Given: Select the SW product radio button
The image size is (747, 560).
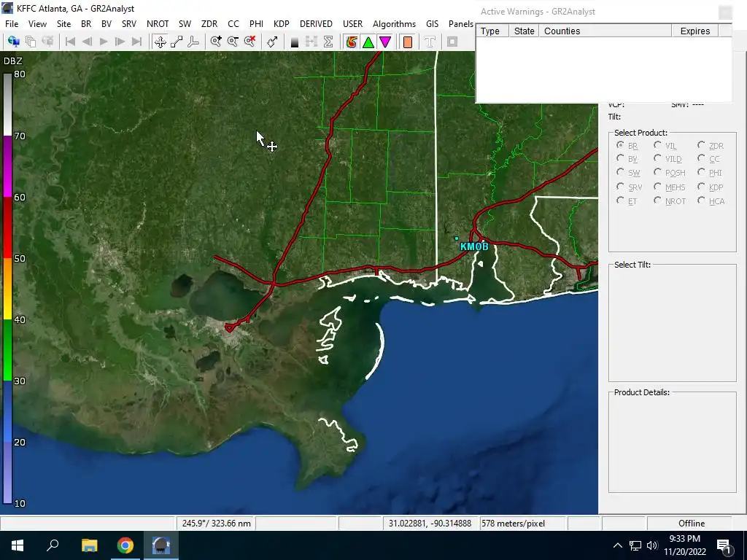Looking at the screenshot, I should point(620,172).
